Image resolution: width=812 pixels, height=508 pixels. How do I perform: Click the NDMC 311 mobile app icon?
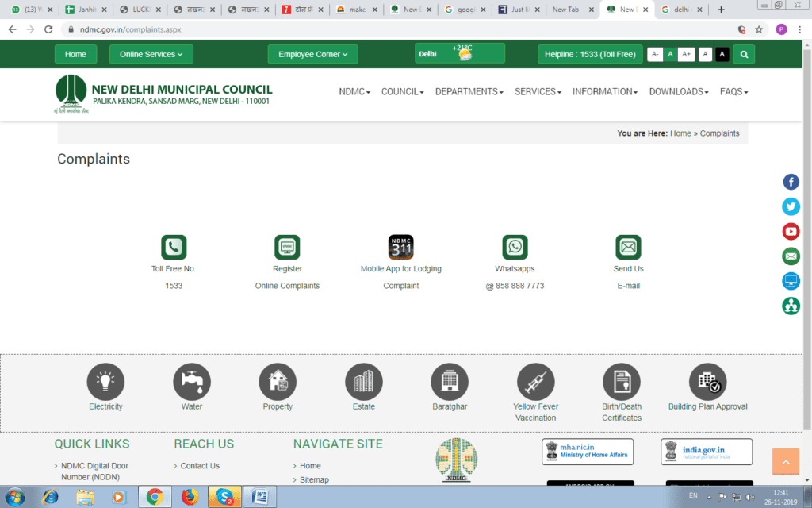coord(400,247)
